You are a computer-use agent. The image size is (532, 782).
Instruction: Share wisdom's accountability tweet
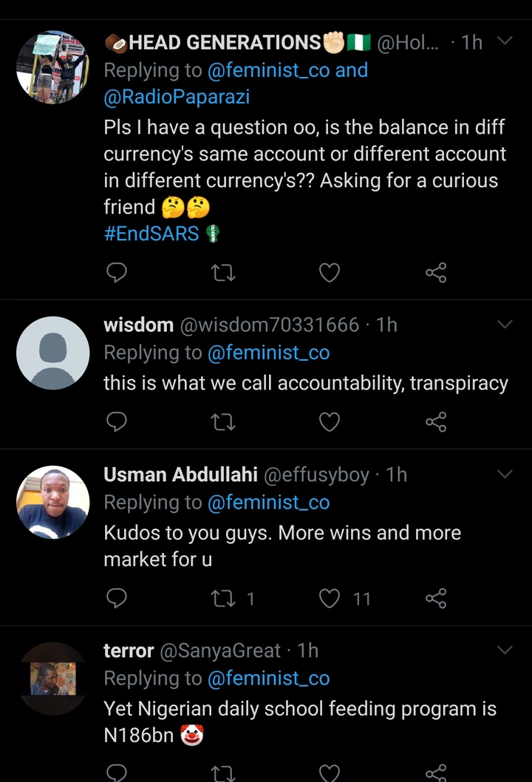coord(436,421)
